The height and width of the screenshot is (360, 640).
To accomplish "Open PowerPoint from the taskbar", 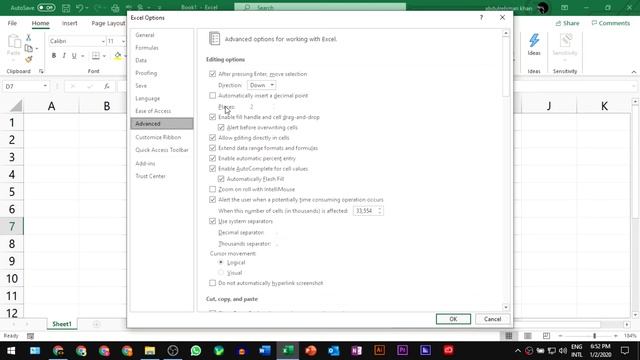I will [311, 350].
